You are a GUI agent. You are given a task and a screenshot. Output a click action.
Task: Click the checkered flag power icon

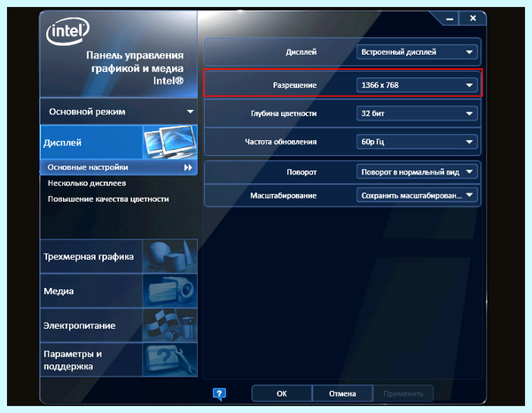[169, 325]
